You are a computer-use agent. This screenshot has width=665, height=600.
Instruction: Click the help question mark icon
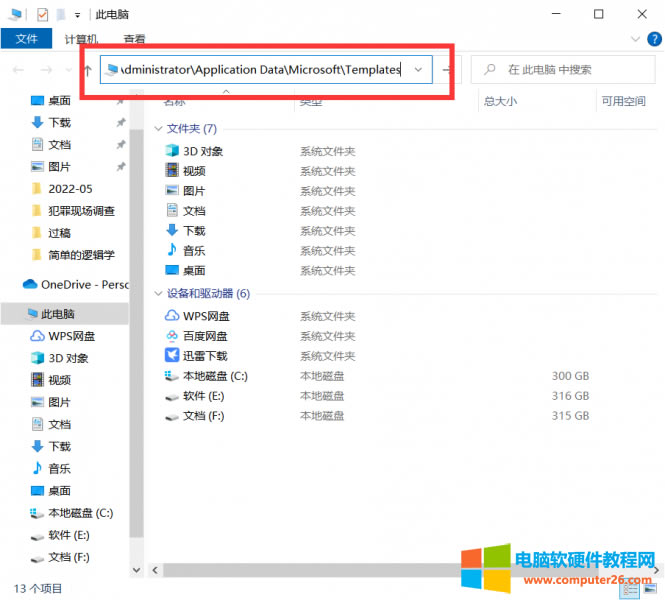(655, 39)
